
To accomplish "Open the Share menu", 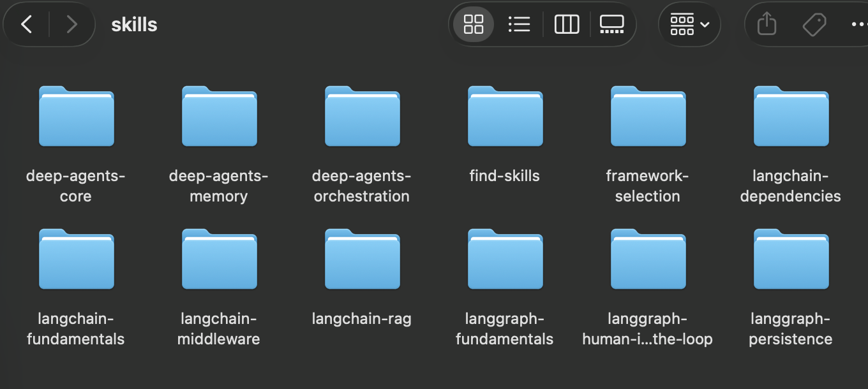I will (x=767, y=25).
